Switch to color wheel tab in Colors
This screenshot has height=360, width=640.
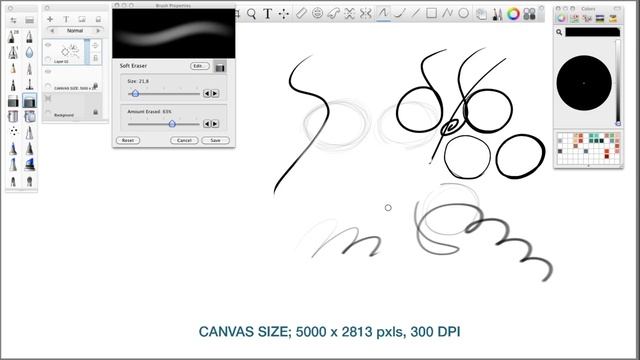[562, 18]
